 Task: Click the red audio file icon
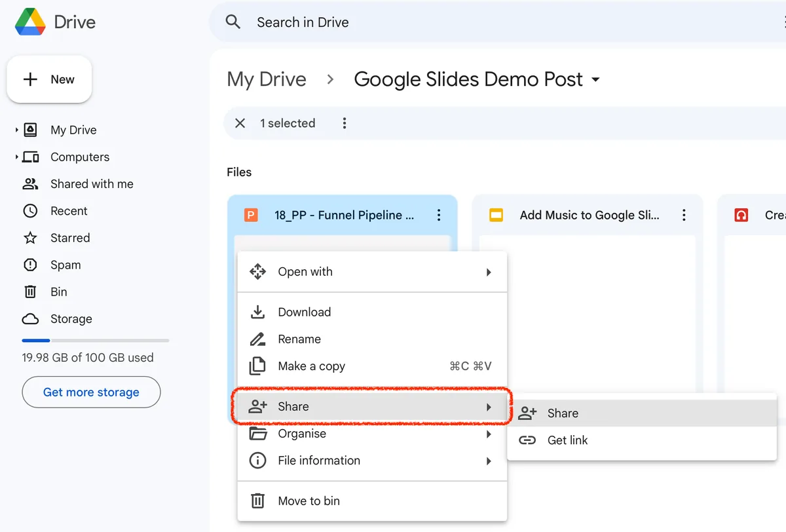(741, 215)
